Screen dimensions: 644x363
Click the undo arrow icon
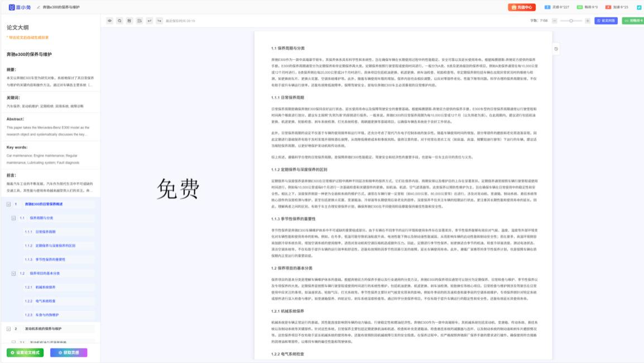(x=149, y=22)
